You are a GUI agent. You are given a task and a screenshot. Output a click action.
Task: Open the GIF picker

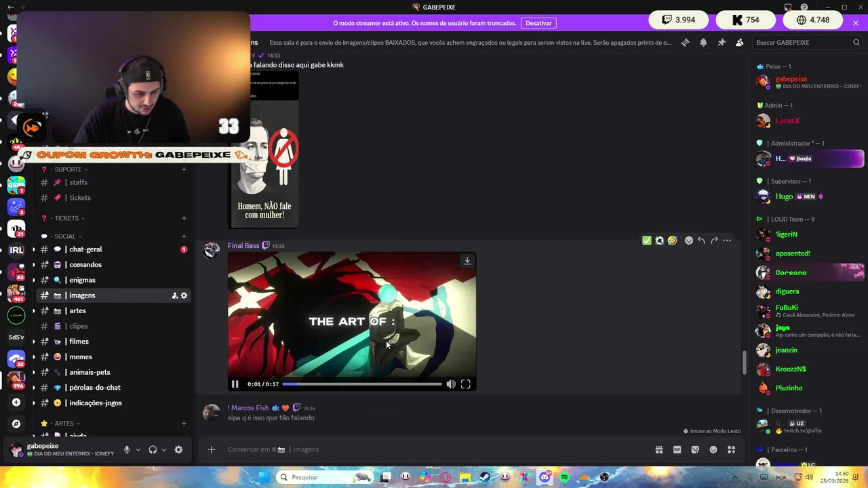click(677, 449)
